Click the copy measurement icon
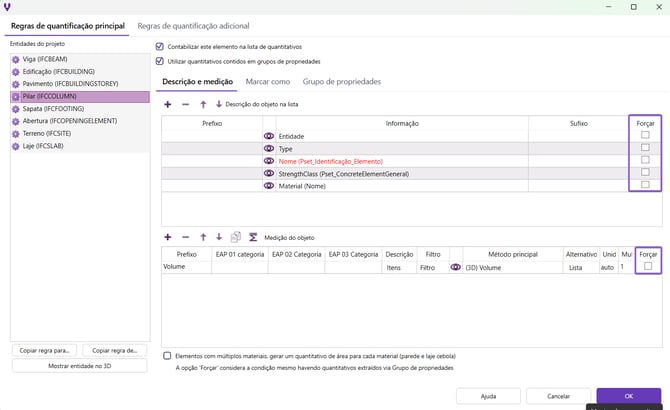The image size is (670, 410). click(235, 237)
